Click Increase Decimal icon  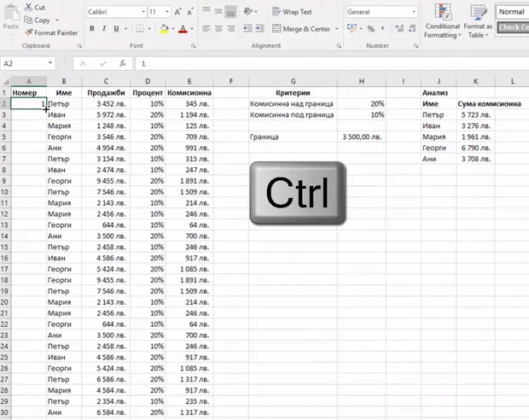(399, 29)
